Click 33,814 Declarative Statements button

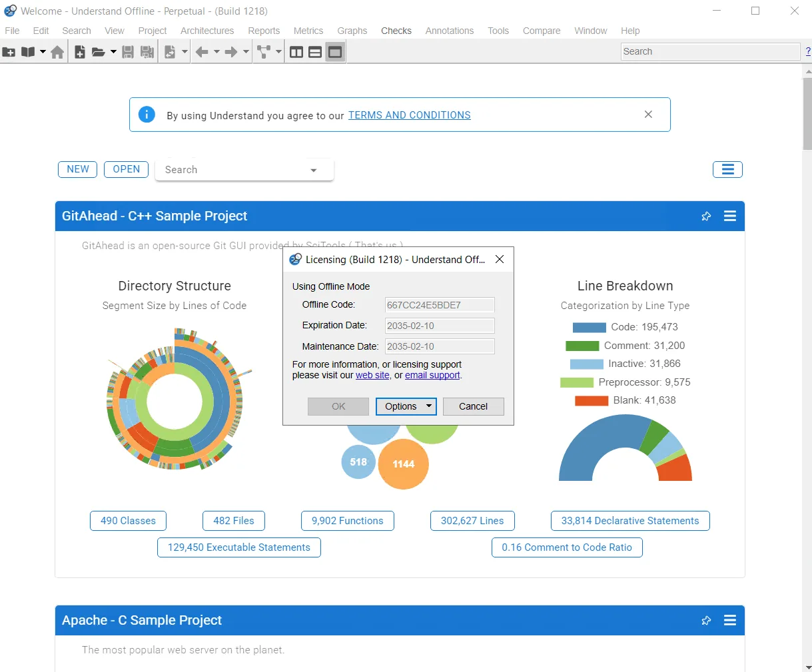pyautogui.click(x=630, y=521)
